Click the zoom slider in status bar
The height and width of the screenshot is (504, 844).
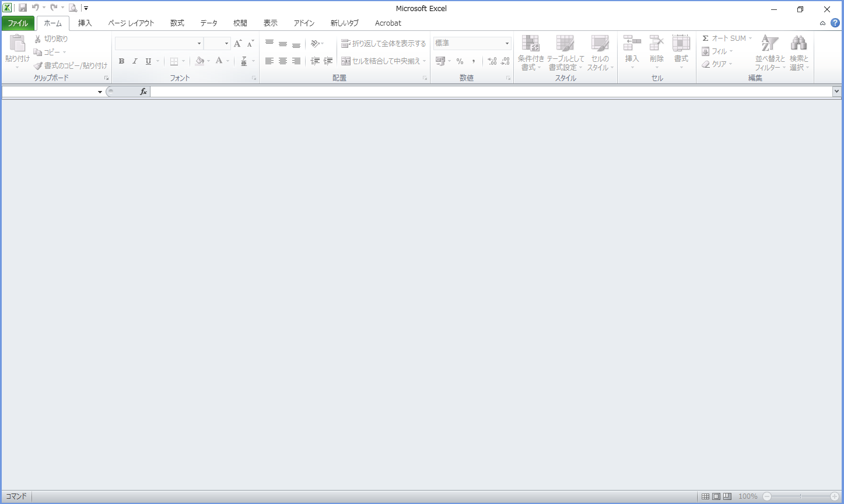[801, 496]
